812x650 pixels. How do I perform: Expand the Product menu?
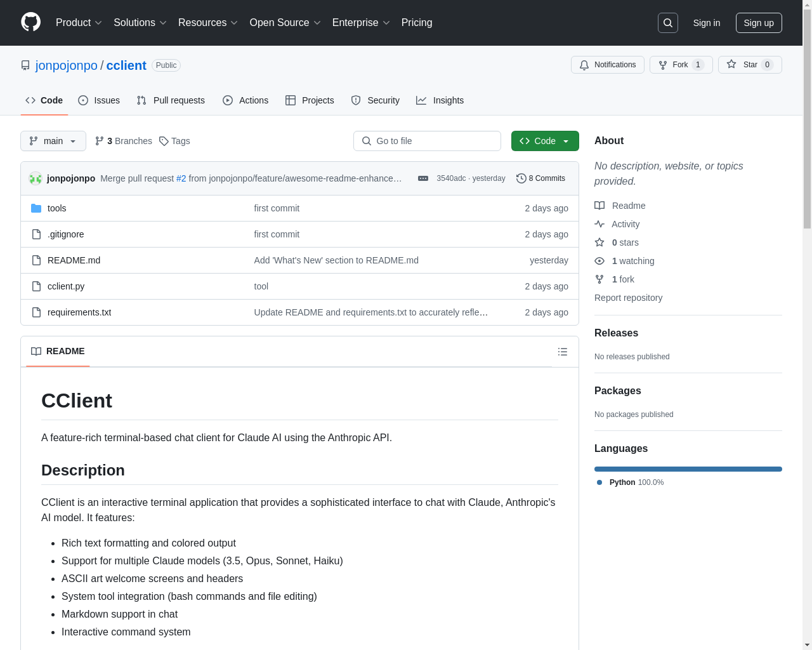(79, 23)
